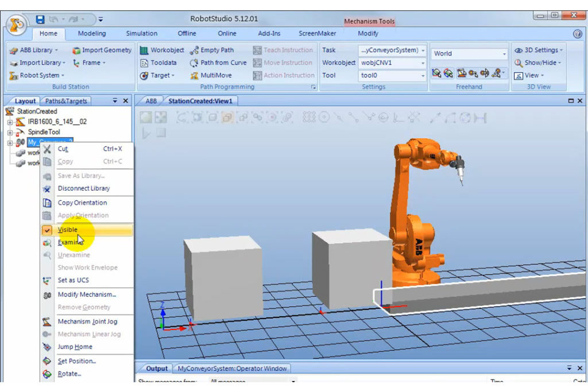Click the Modify Mechanism icon
588x392 pixels.
coord(47,295)
